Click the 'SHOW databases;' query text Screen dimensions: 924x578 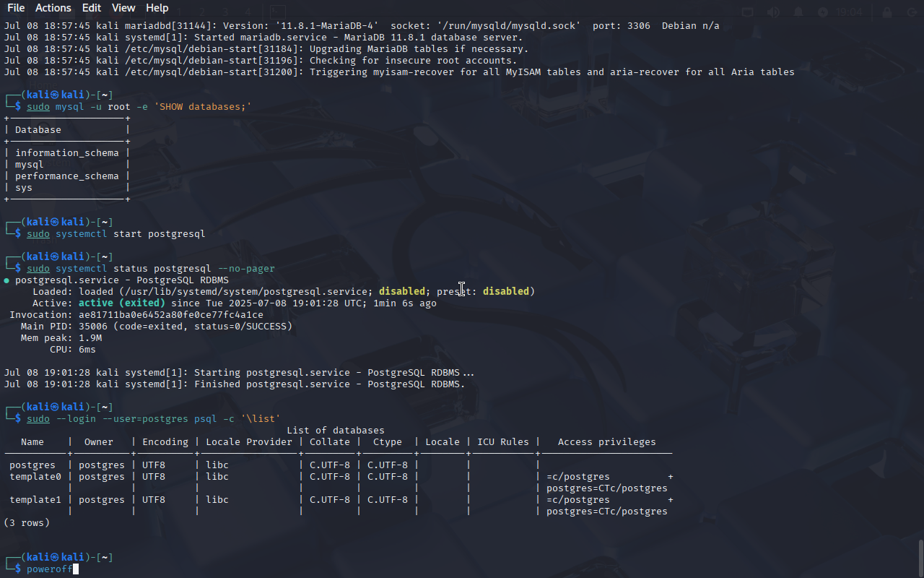click(x=203, y=107)
